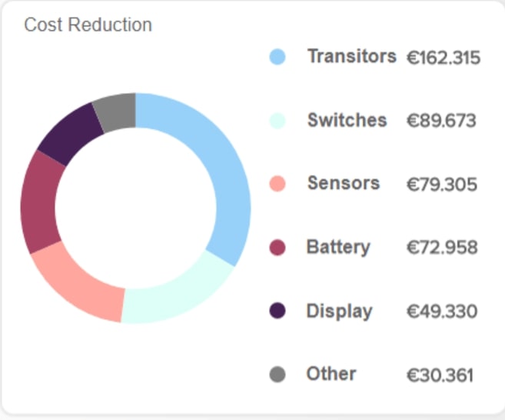The image size is (505, 420).
Task: Click the salmon Sensors legend dot
Action: click(277, 184)
